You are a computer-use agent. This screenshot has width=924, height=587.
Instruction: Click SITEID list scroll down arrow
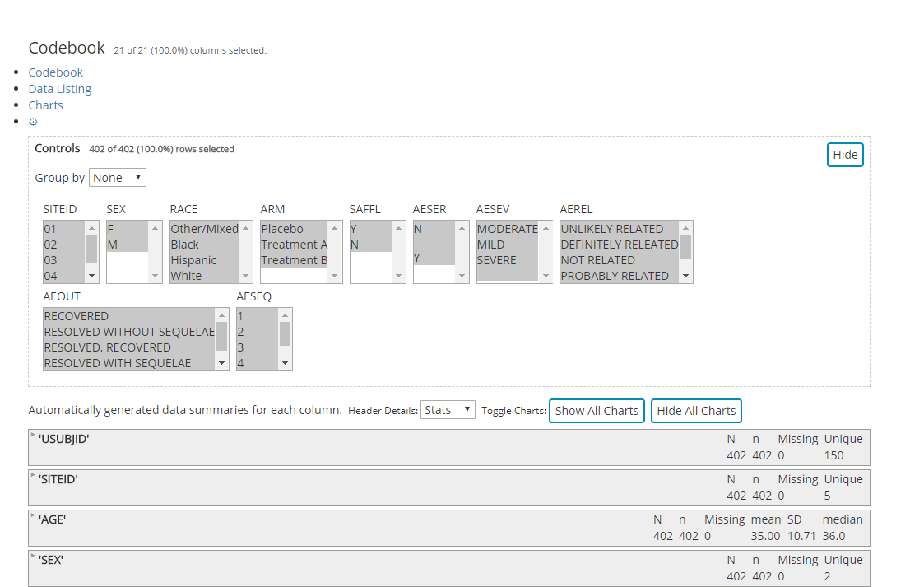coord(91,276)
